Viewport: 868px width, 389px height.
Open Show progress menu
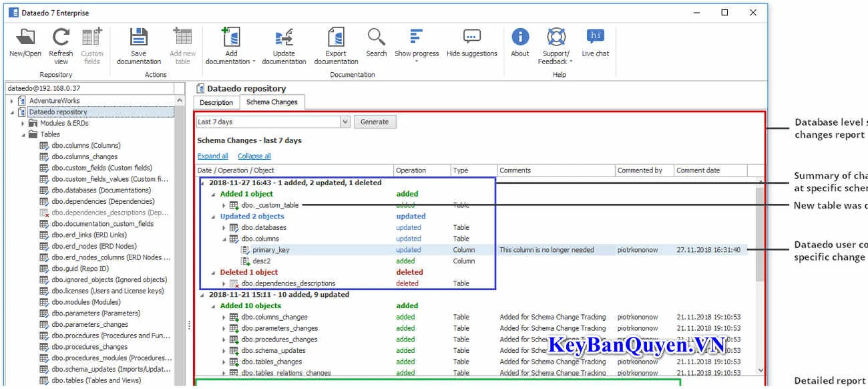tap(417, 45)
